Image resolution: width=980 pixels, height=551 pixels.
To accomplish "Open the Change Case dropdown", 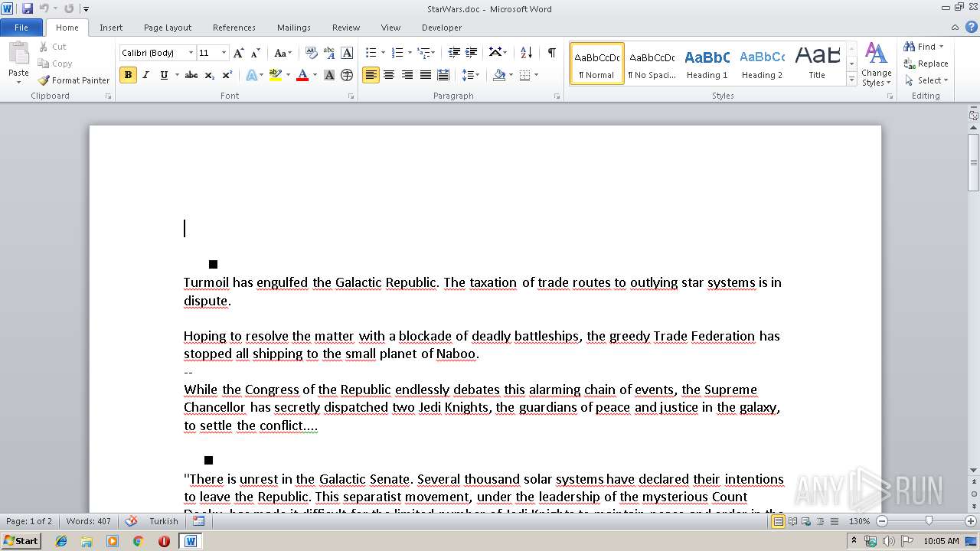I will (x=283, y=53).
